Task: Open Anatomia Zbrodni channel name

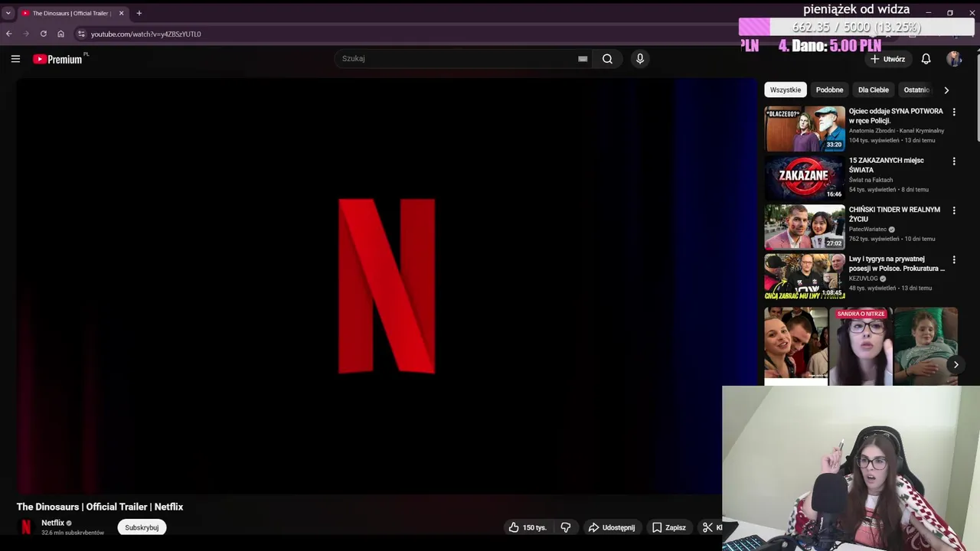Action: 897,131
